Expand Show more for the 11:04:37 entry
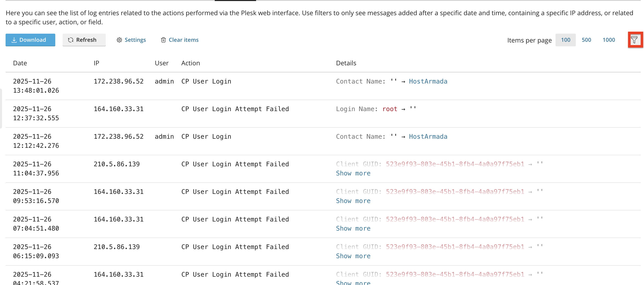The height and width of the screenshot is (285, 644). click(x=353, y=173)
